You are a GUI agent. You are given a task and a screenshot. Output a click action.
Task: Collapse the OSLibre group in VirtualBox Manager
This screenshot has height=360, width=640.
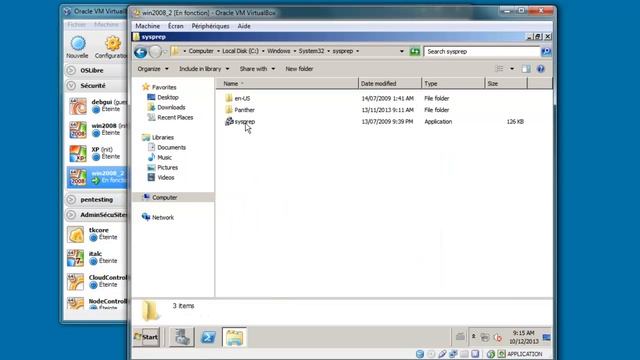[x=71, y=70]
